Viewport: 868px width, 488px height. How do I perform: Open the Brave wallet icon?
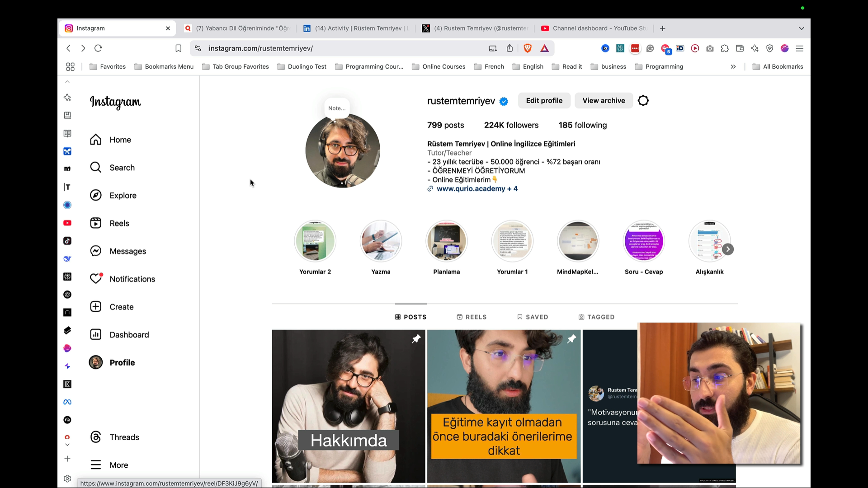coord(740,48)
